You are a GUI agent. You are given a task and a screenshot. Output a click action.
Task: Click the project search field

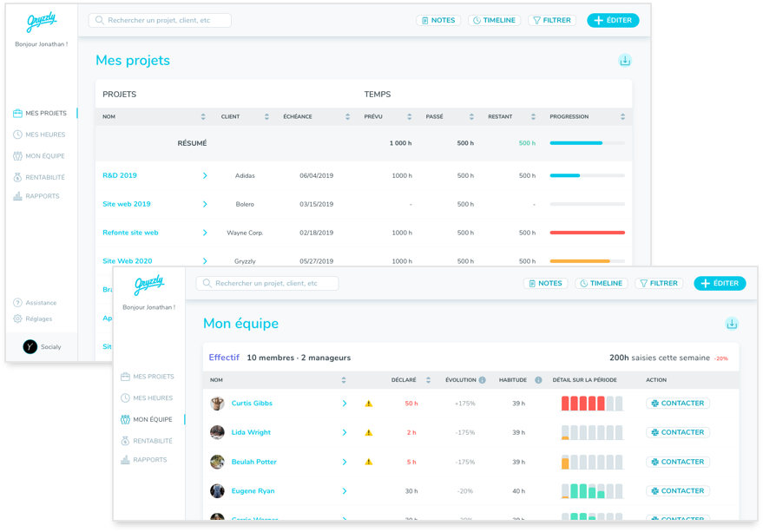point(266,283)
